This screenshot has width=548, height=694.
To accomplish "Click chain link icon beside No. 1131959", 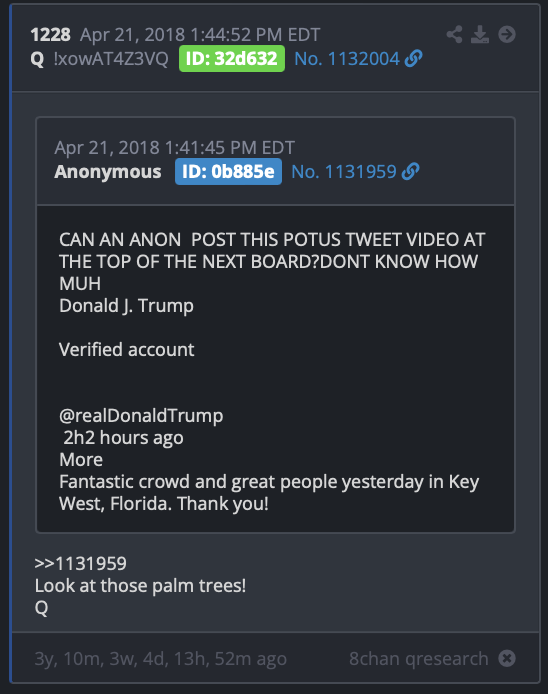I will click(410, 172).
